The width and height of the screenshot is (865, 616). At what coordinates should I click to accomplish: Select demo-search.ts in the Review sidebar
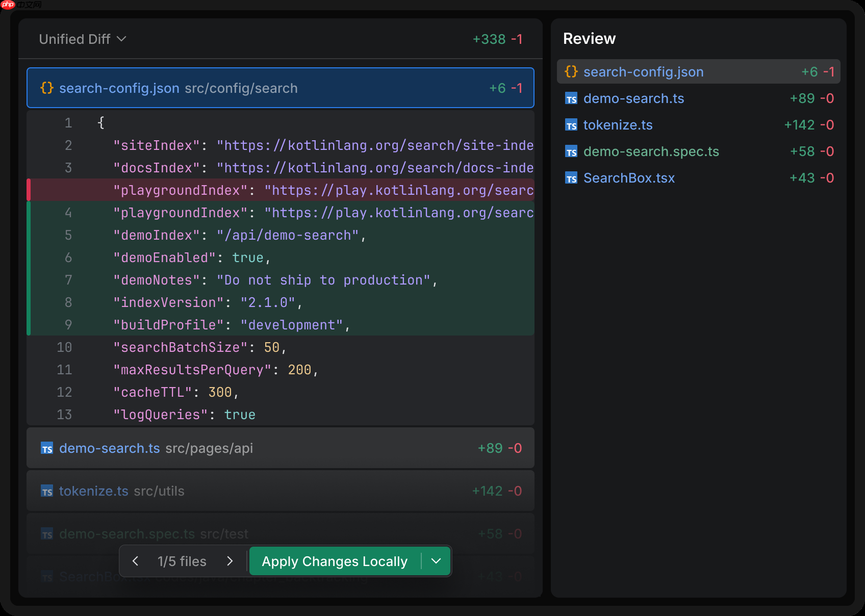pos(634,99)
